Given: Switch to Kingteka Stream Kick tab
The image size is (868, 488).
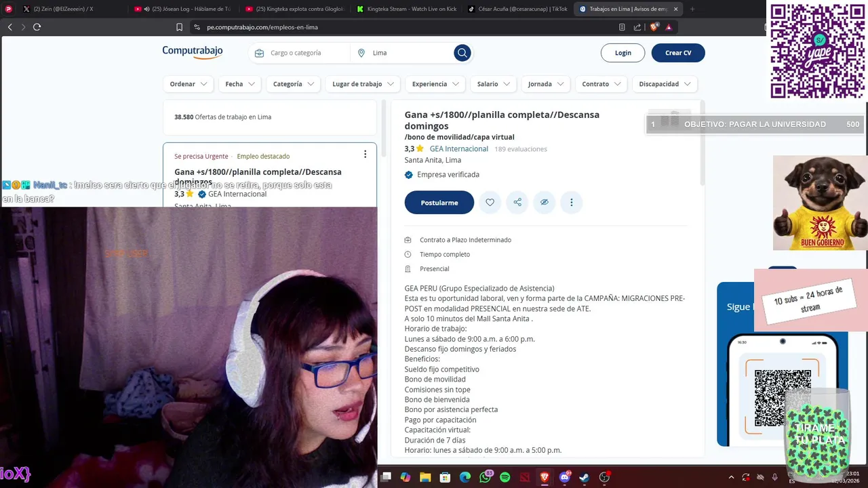Looking at the screenshot, I should (x=406, y=9).
